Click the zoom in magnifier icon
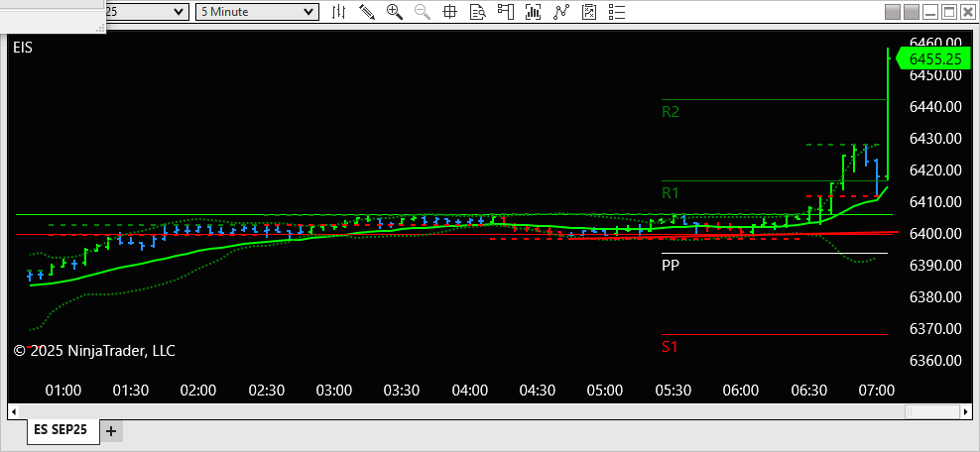Viewport: 980px width, 452px height. pos(395,11)
